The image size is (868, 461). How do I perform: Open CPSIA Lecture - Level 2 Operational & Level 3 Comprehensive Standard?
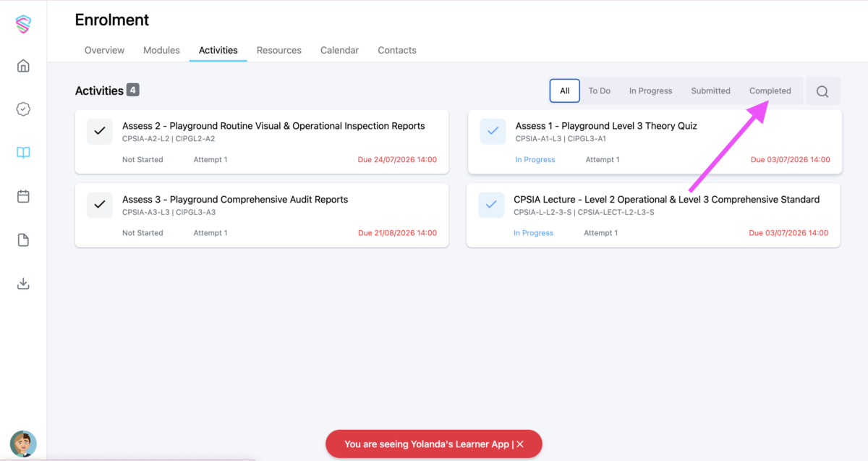(x=653, y=216)
